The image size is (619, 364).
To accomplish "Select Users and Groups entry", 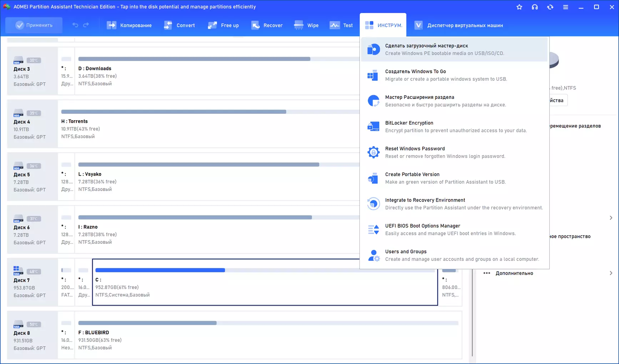I will [454, 255].
